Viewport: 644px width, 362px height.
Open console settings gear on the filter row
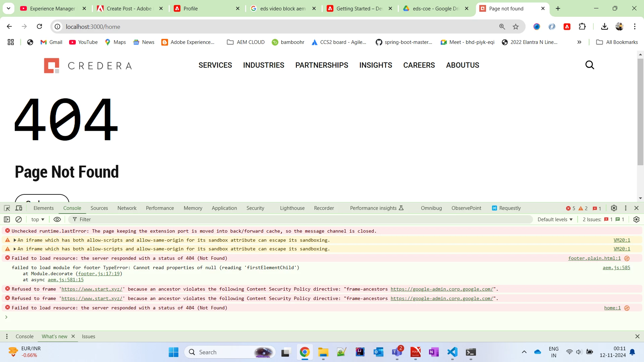636,220
